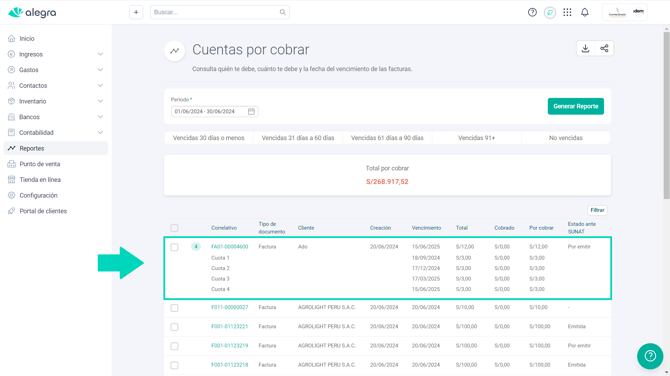Click the Configuración gear icon
The image size is (670, 376).
pos(12,195)
